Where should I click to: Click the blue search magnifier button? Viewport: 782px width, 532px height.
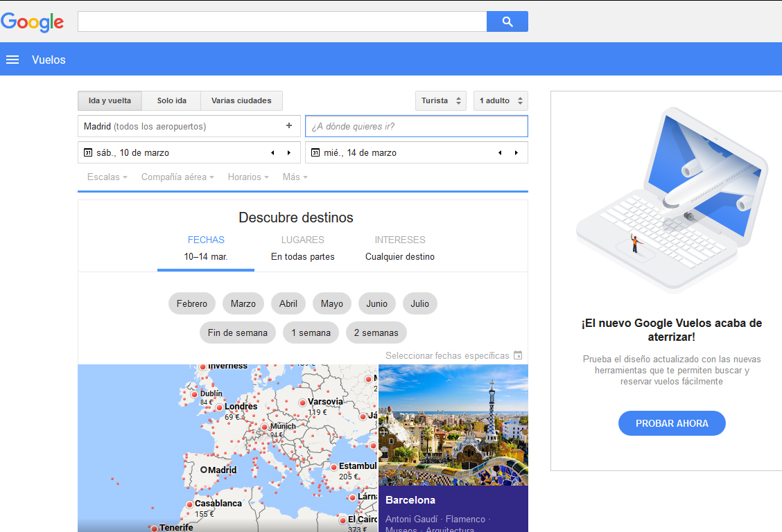tap(507, 21)
